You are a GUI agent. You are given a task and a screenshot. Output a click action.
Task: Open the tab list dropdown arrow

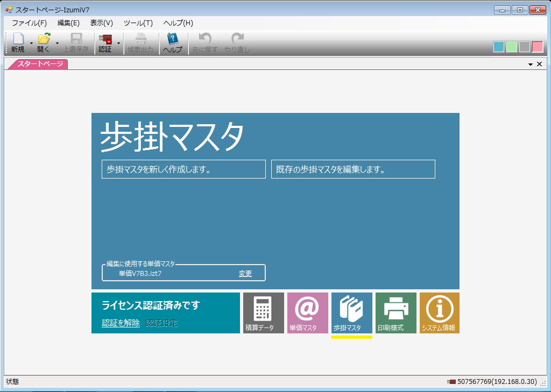coord(531,65)
